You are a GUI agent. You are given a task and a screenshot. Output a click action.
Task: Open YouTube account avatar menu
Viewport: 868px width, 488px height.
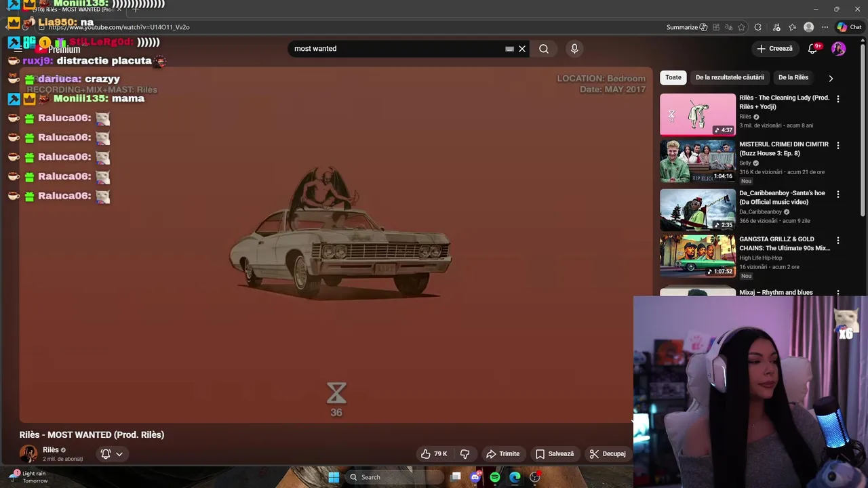(838, 49)
